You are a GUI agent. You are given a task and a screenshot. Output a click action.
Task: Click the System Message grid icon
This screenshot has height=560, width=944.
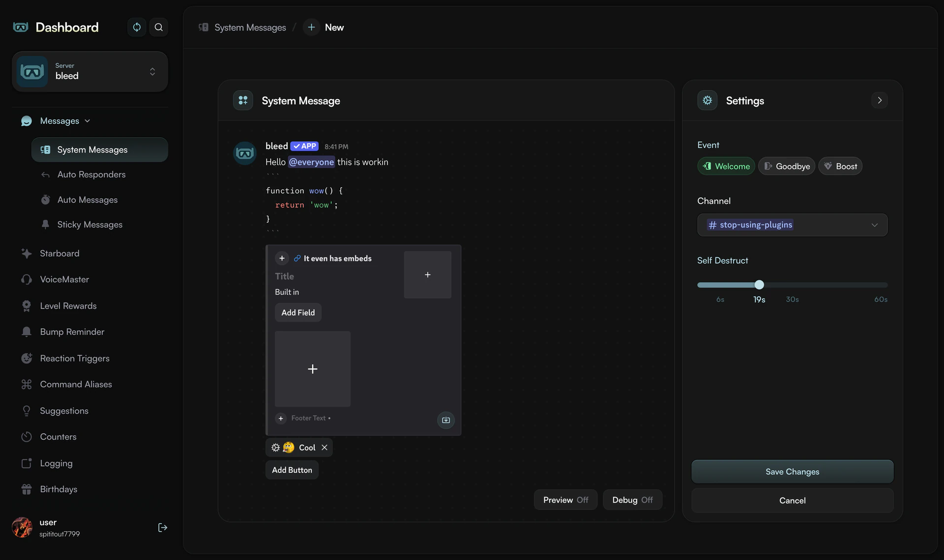click(243, 100)
